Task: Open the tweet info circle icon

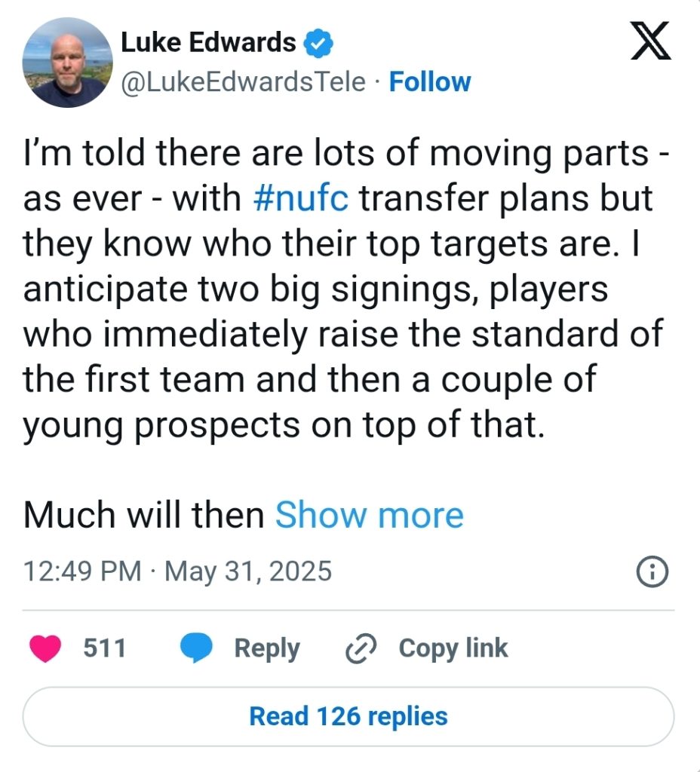Action: click(653, 573)
